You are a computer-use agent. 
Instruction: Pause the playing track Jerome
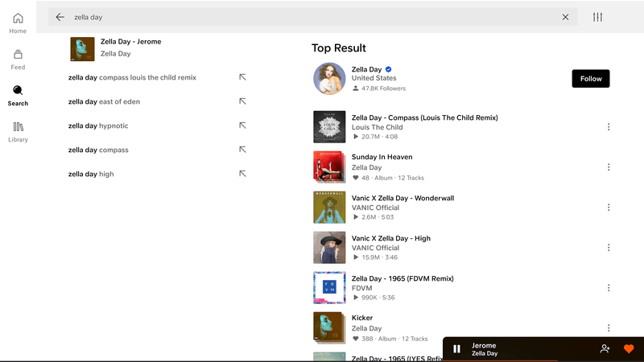456,349
